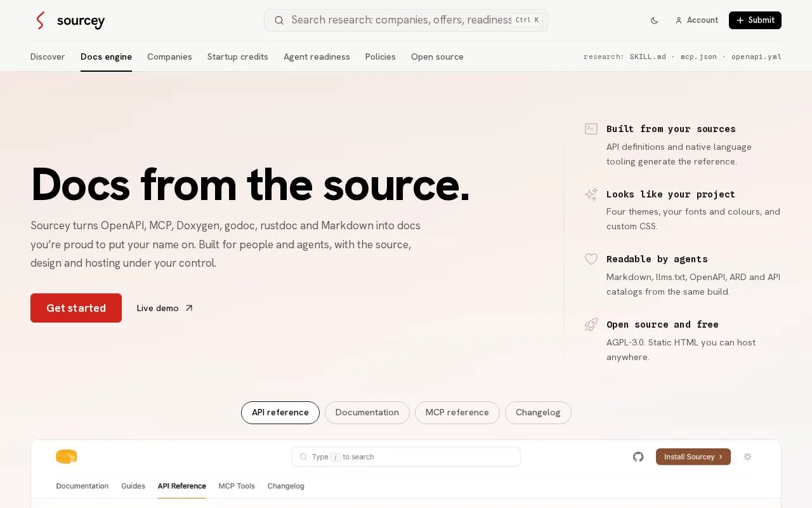Click the sourcey logo icon
This screenshot has width=812, height=508.
[x=41, y=20]
